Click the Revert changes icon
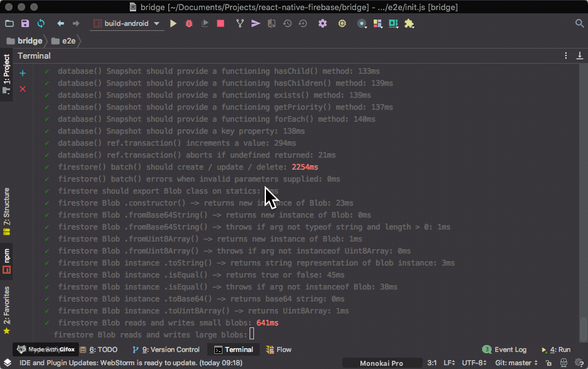This screenshot has height=369, width=588. (x=303, y=23)
